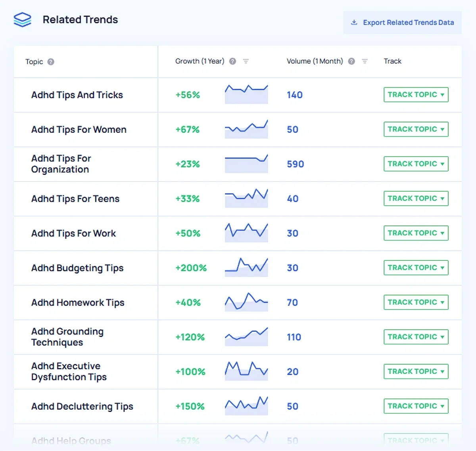Click the sparkline chart for Adhd Tips For Organization

(x=246, y=164)
